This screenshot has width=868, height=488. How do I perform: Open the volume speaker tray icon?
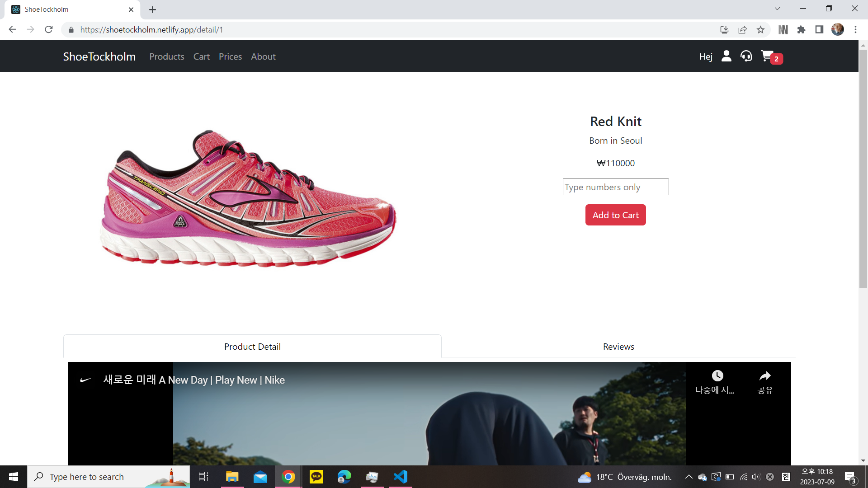pos(756,477)
